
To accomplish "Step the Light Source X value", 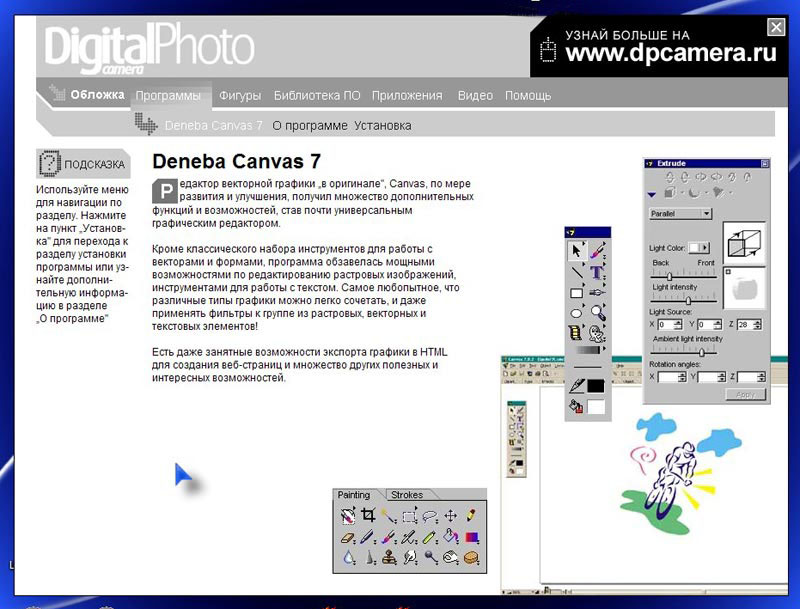I will 678,324.
